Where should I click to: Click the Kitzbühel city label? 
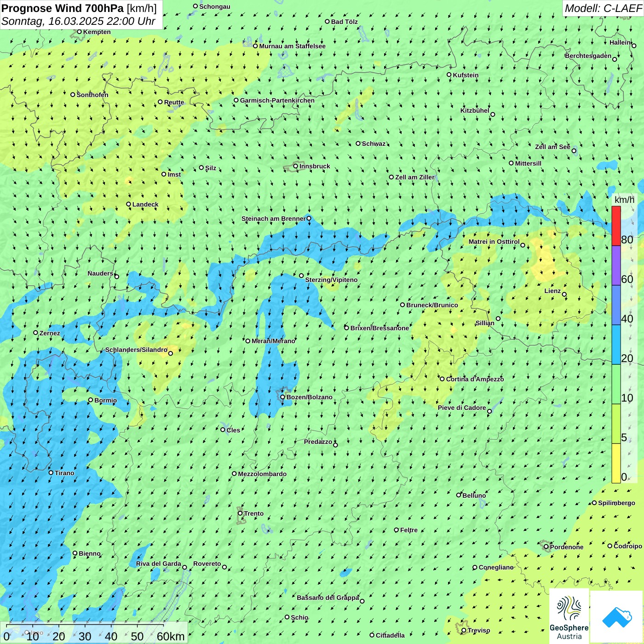click(x=475, y=110)
